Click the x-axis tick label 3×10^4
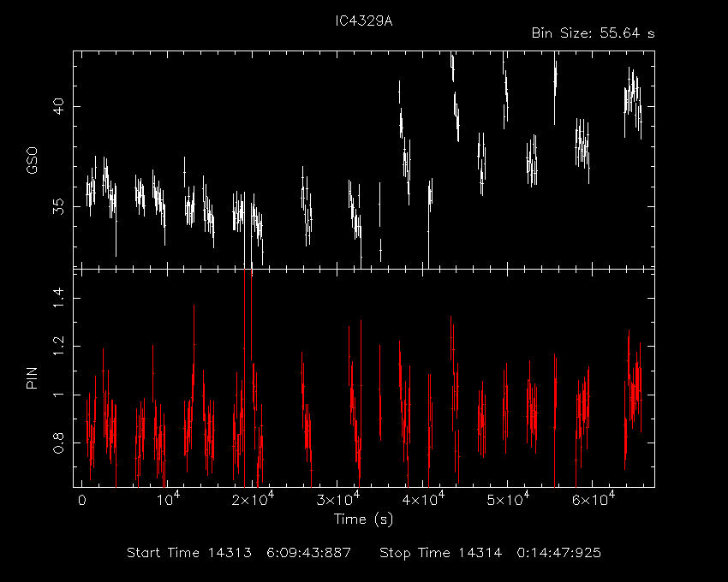Viewport: 728px width, 582px height. (338, 499)
